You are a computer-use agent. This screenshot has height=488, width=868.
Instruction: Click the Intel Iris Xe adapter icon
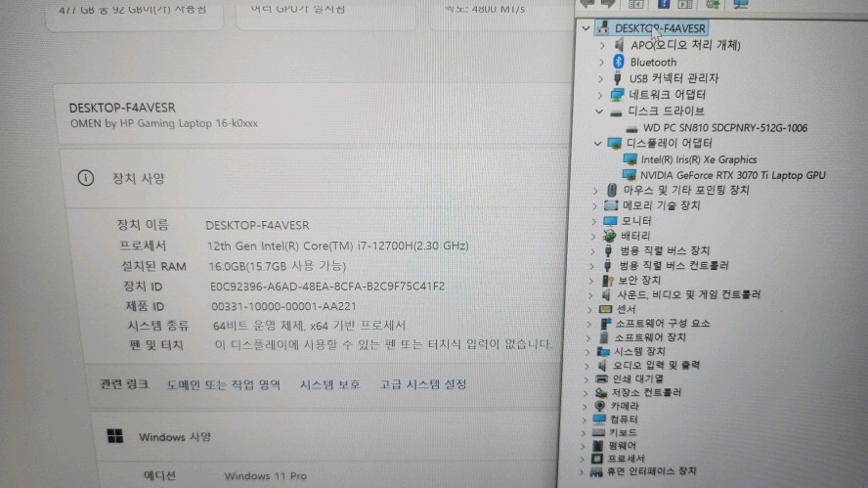tap(629, 159)
